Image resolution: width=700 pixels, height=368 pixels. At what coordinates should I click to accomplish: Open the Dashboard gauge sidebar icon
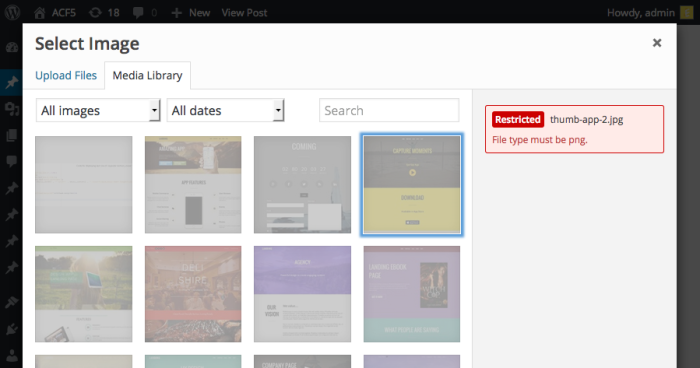click(12, 47)
